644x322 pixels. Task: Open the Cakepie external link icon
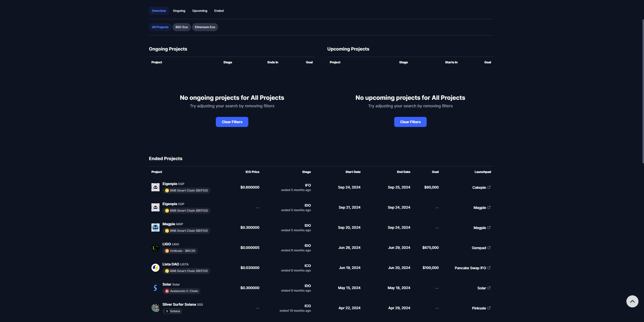click(489, 187)
